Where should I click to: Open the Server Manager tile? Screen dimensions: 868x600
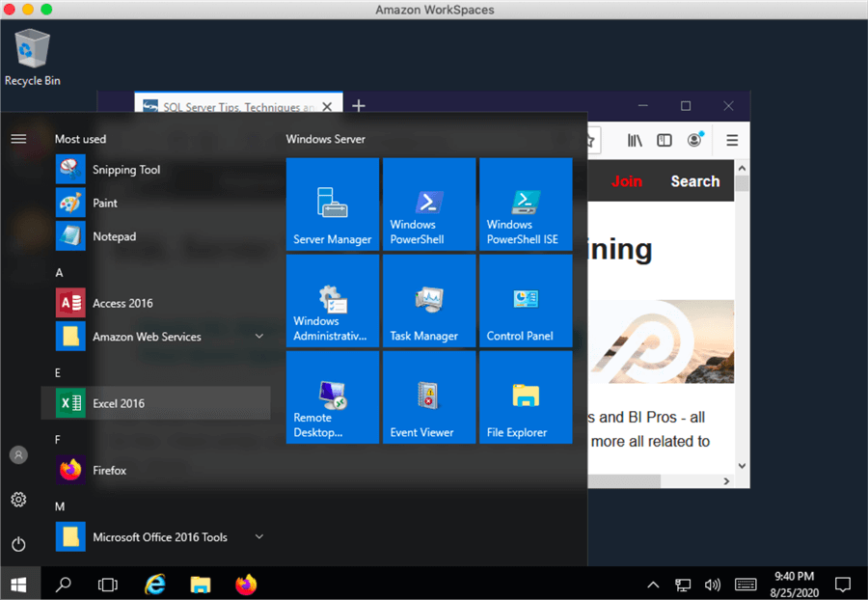(x=333, y=204)
